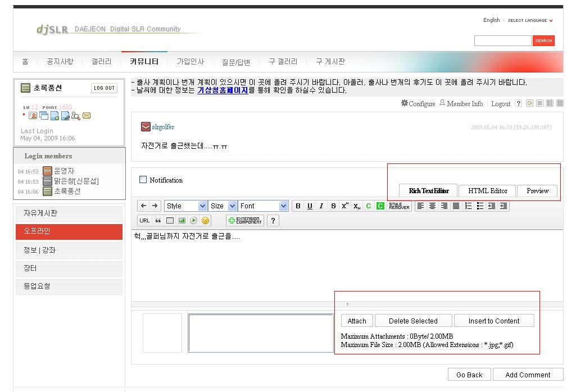The height and width of the screenshot is (392, 576).
Task: Click the insert table icon in editor
Action: 170,221
